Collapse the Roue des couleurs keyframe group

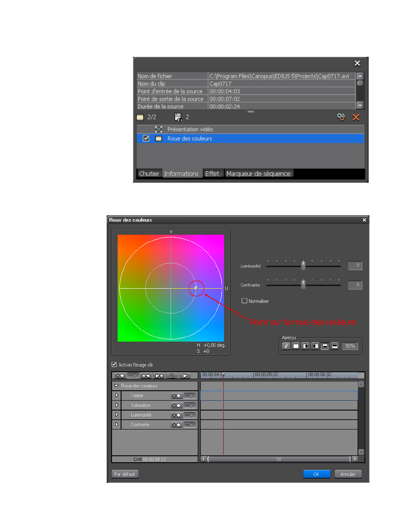116,386
